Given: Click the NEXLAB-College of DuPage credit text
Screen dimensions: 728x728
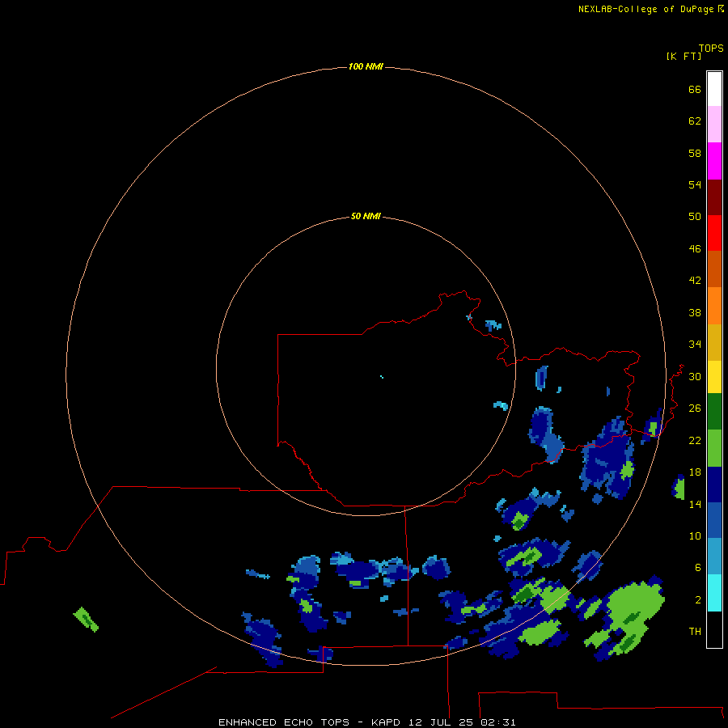Looking at the screenshot, I should 651,9.
